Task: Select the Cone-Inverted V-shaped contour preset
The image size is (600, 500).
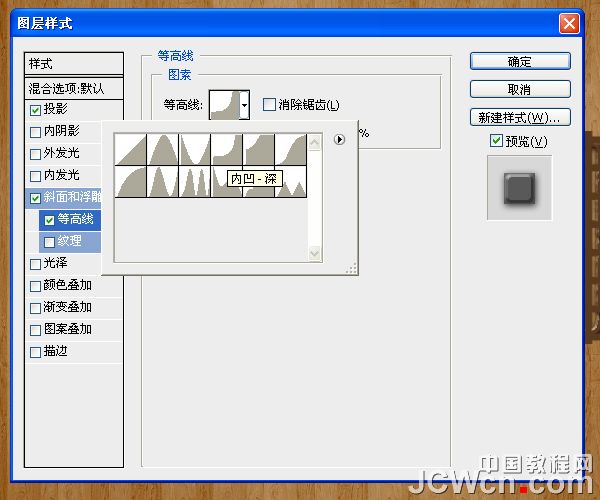Action: click(195, 150)
